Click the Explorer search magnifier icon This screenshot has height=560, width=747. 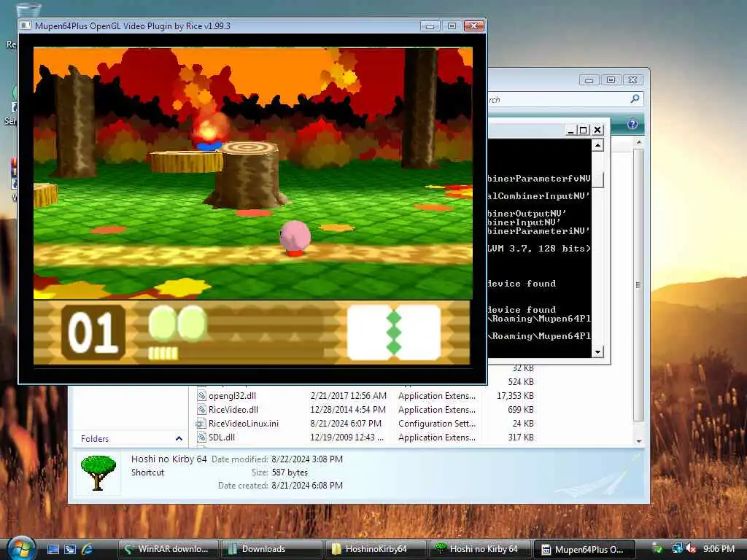pos(635,98)
